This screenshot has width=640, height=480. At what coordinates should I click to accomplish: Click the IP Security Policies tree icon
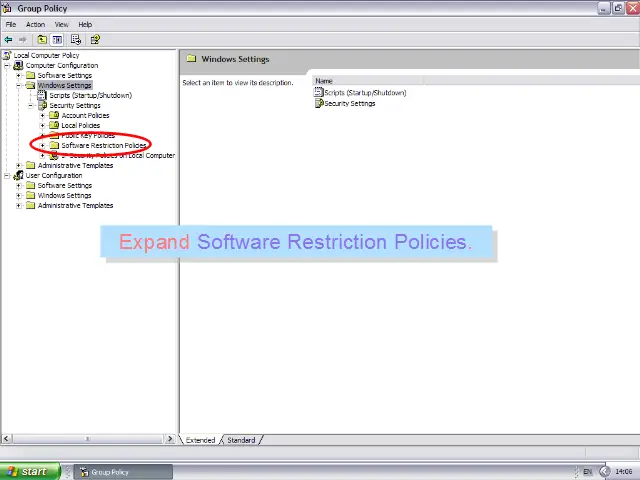pyautogui.click(x=54, y=156)
